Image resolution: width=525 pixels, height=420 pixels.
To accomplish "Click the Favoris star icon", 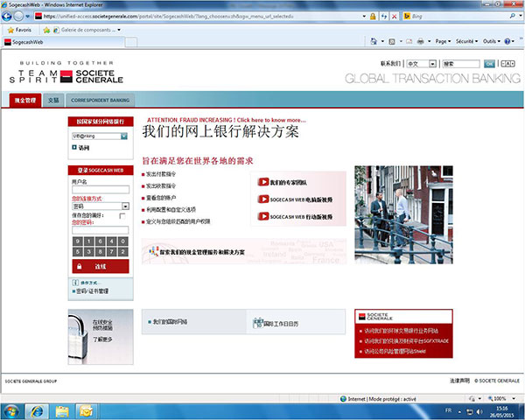I will tap(11, 29).
